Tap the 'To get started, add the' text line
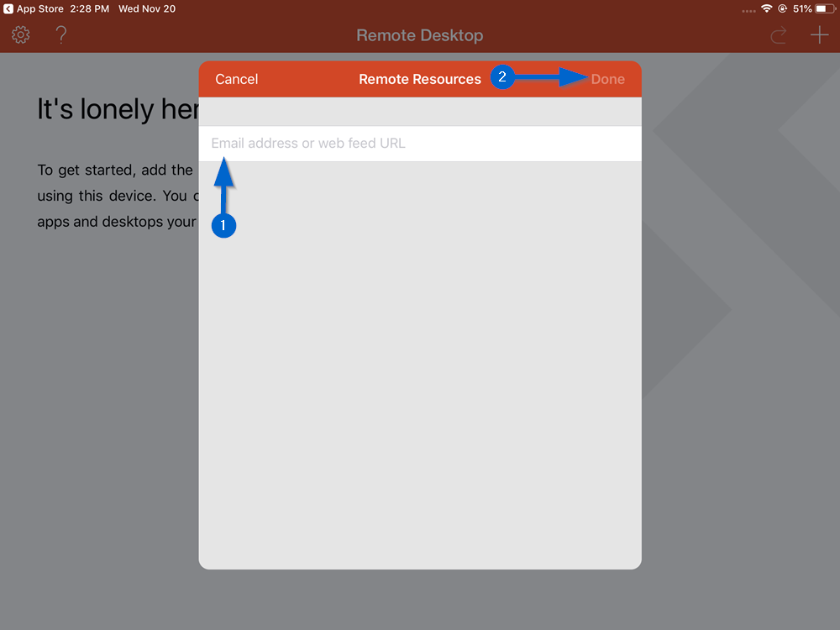 point(115,171)
